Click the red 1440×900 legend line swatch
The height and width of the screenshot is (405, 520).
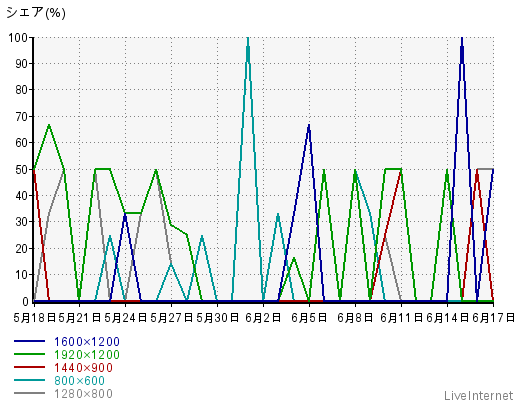[29, 367]
